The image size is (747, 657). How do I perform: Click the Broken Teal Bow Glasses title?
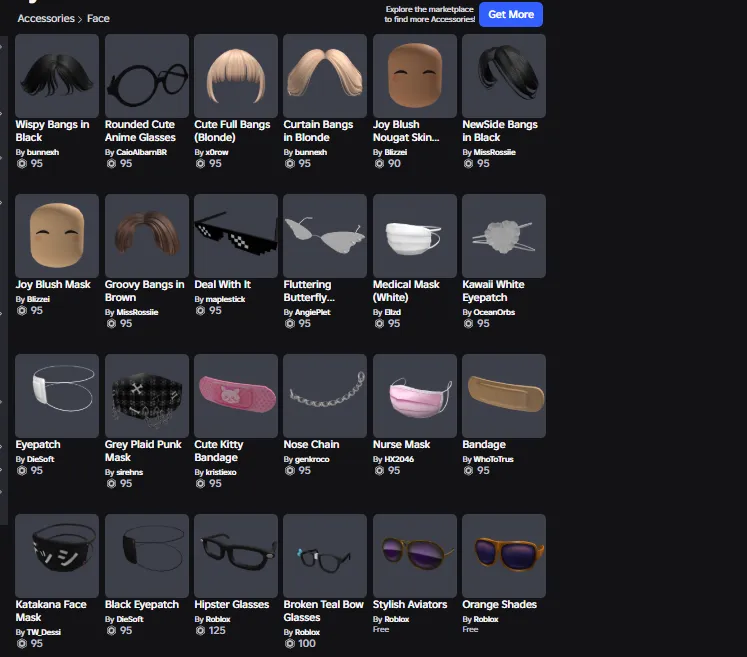[x=323, y=611]
